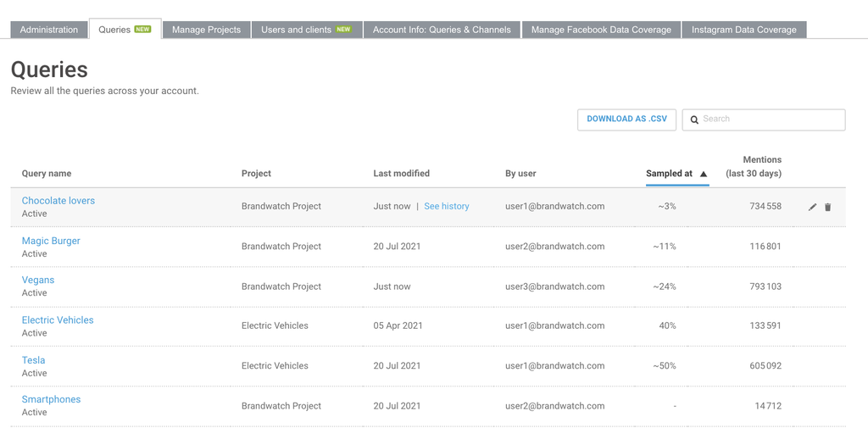The image size is (868, 428).
Task: Open the Electric Vehicles query
Action: pos(58,320)
